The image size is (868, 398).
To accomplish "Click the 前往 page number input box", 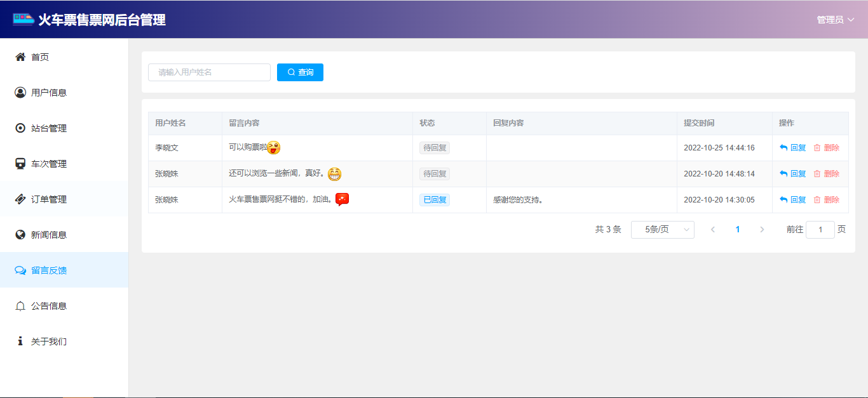I will 820,230.
